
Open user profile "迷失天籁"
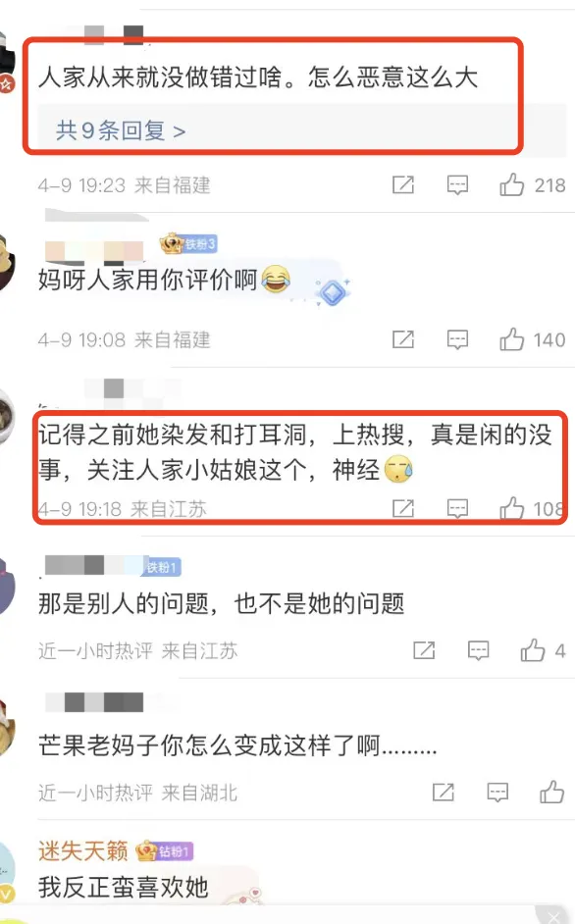[x=83, y=850]
